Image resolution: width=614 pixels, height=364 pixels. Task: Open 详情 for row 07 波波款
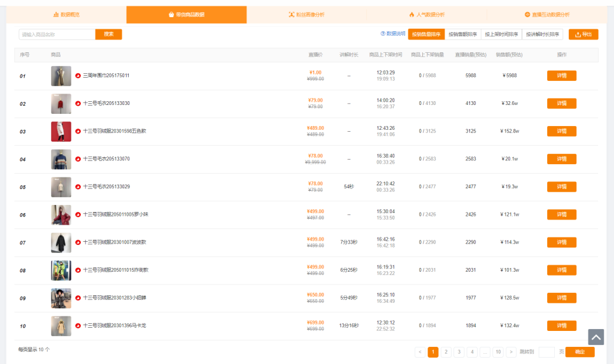pos(562,242)
